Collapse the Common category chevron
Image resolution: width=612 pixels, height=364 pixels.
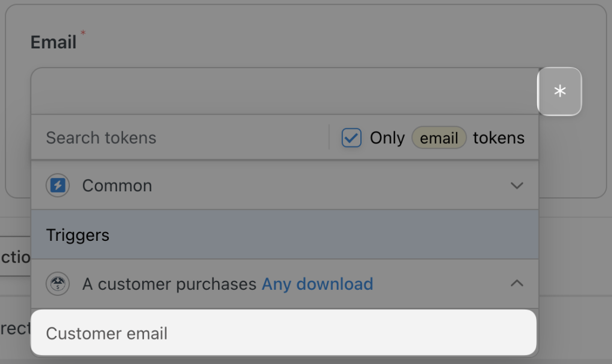tap(516, 185)
